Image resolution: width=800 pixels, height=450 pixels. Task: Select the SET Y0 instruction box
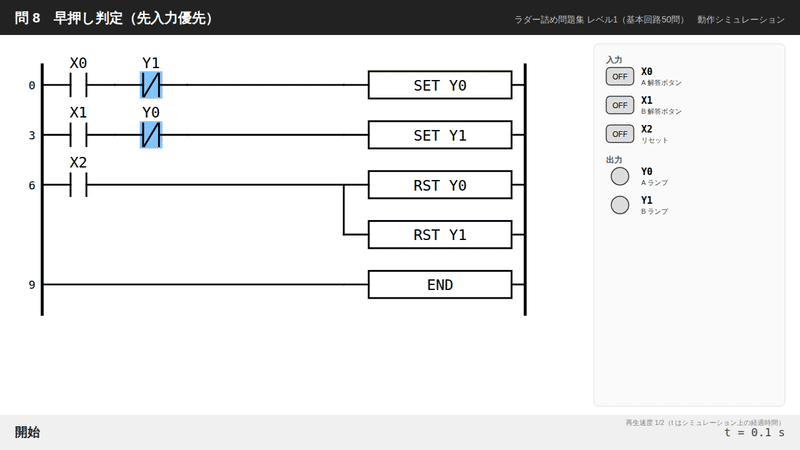coord(440,85)
